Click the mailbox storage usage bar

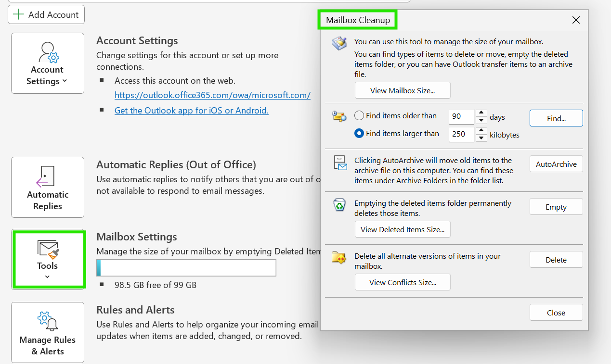pyautogui.click(x=186, y=268)
